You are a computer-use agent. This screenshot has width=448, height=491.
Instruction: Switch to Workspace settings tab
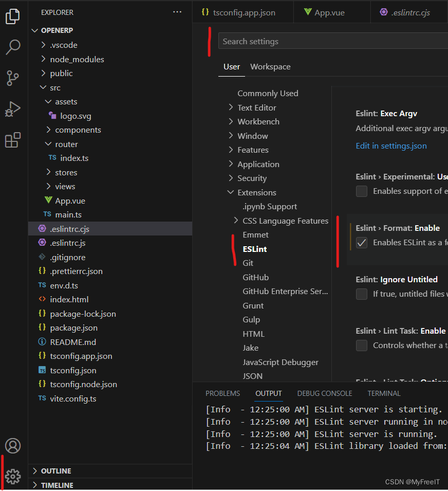pyautogui.click(x=270, y=67)
